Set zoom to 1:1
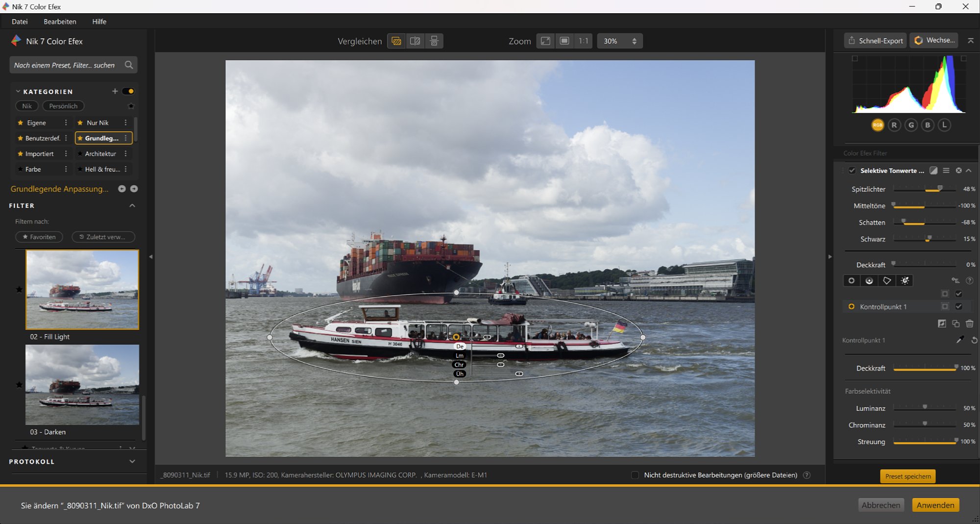Viewport: 980px width, 524px height. (583, 41)
